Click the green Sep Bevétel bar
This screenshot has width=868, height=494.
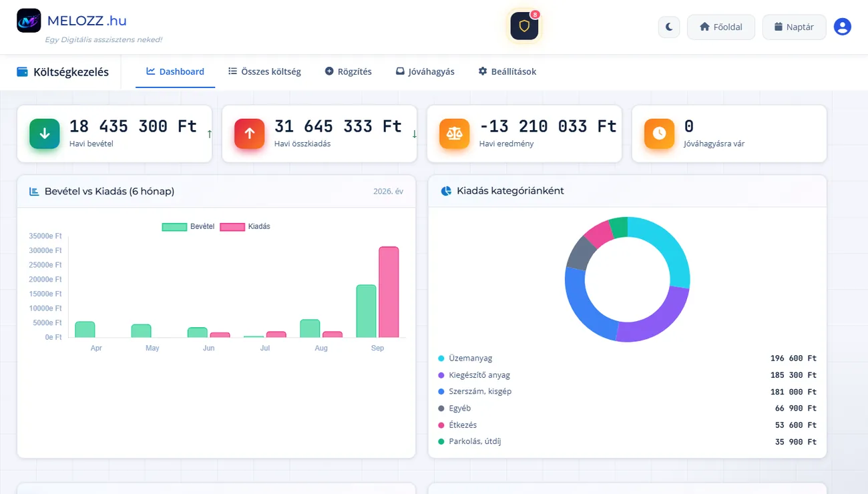366,311
